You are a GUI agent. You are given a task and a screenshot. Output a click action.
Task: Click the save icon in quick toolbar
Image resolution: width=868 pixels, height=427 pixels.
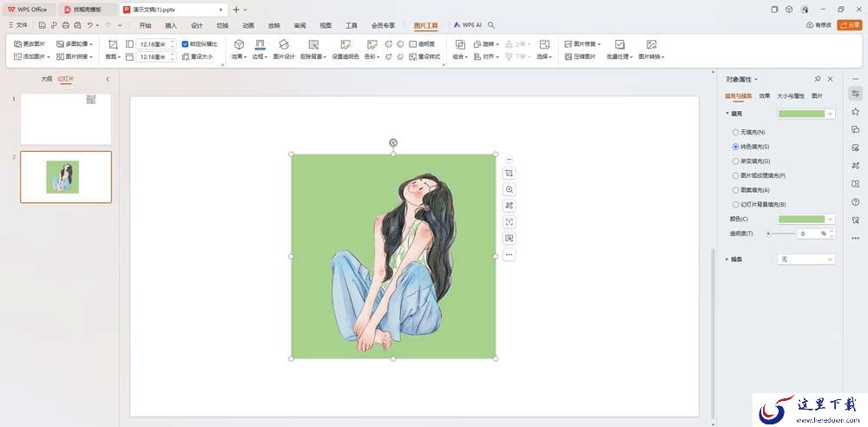coord(42,25)
